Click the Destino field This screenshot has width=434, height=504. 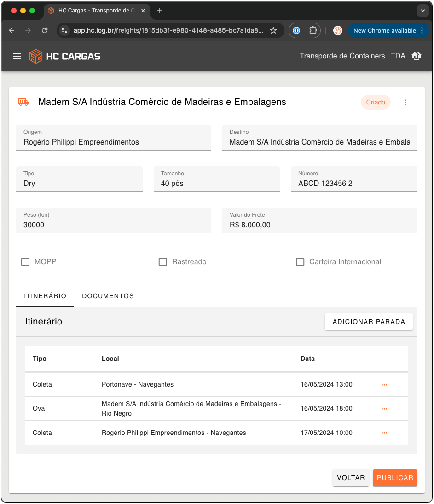click(x=320, y=138)
